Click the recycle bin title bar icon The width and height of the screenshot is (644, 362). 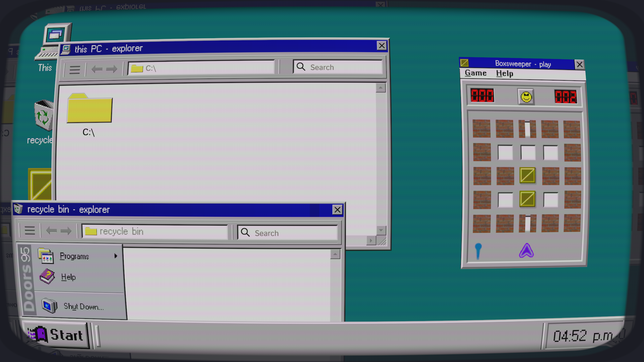(x=18, y=209)
